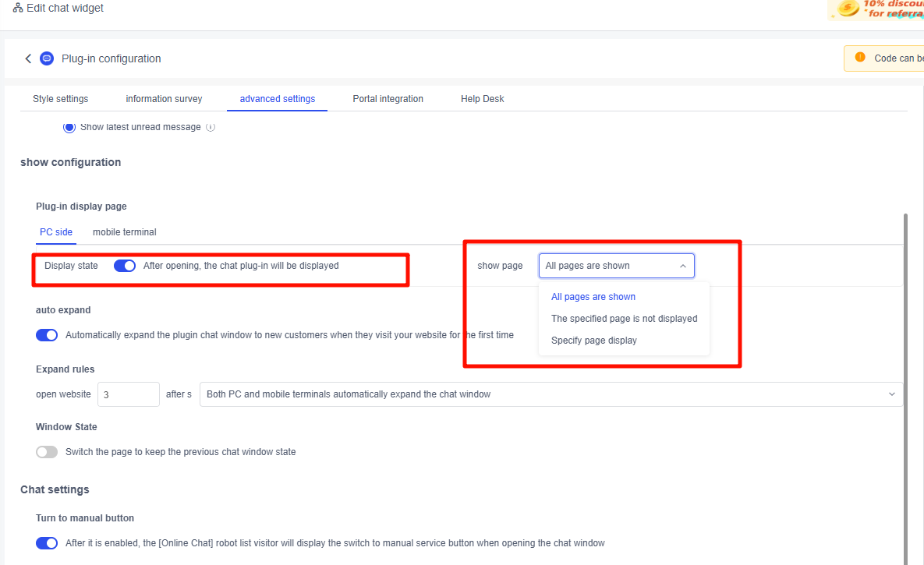Enable the Window State toggle

pos(47,452)
